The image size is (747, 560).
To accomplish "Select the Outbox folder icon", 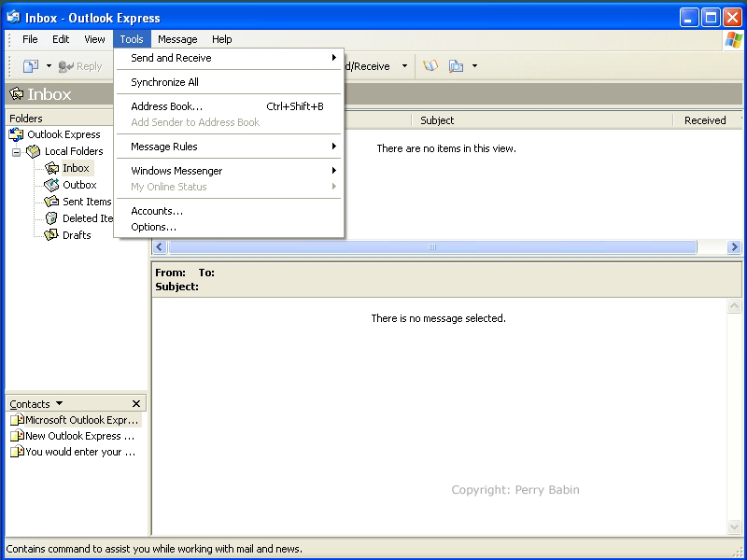I will click(51, 185).
